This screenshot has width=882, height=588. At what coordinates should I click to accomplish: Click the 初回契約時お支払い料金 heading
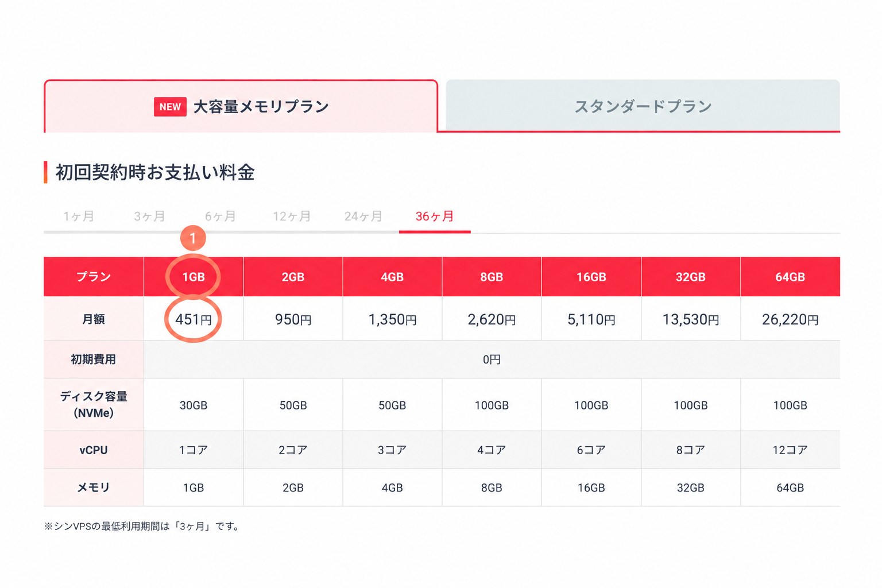click(155, 172)
